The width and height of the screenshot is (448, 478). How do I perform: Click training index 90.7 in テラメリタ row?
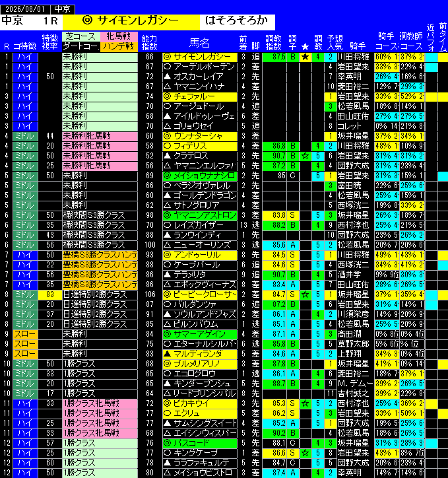(x=274, y=275)
